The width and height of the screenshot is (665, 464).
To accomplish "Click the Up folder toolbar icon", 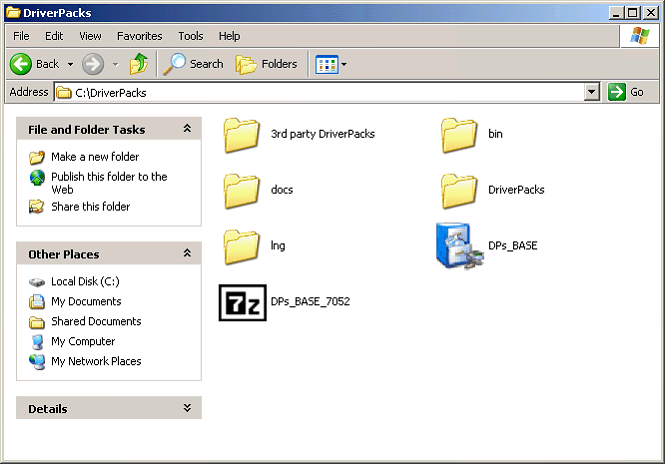I will point(139,64).
